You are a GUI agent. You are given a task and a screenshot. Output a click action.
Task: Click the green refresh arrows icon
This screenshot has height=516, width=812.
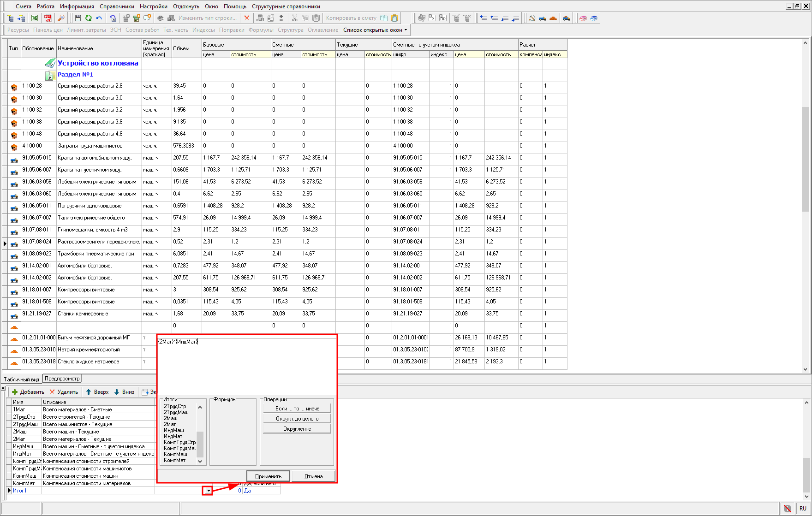[x=88, y=18]
